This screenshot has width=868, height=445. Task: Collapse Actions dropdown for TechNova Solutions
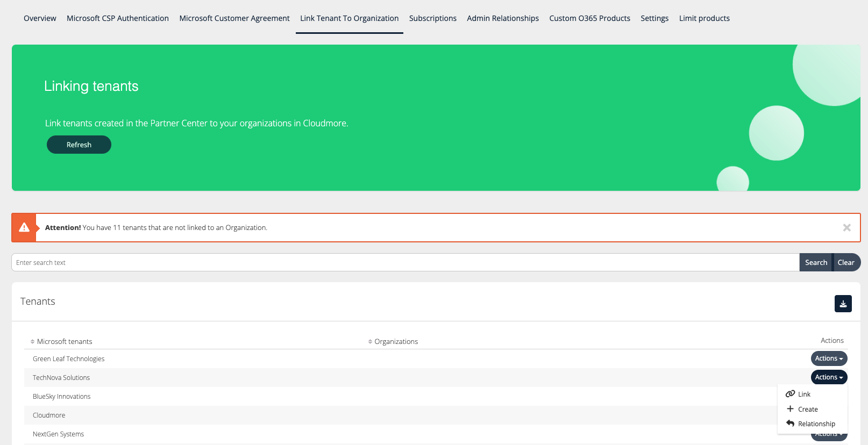click(829, 377)
